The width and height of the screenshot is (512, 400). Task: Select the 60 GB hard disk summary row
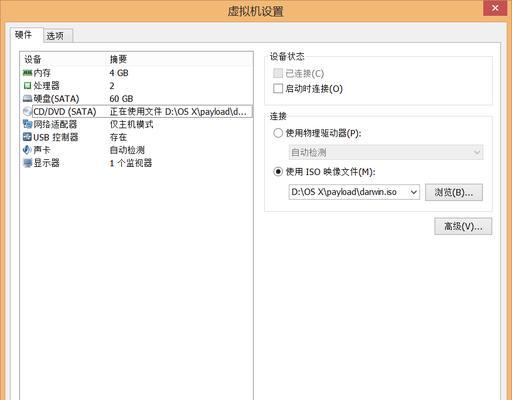[x=136, y=99]
